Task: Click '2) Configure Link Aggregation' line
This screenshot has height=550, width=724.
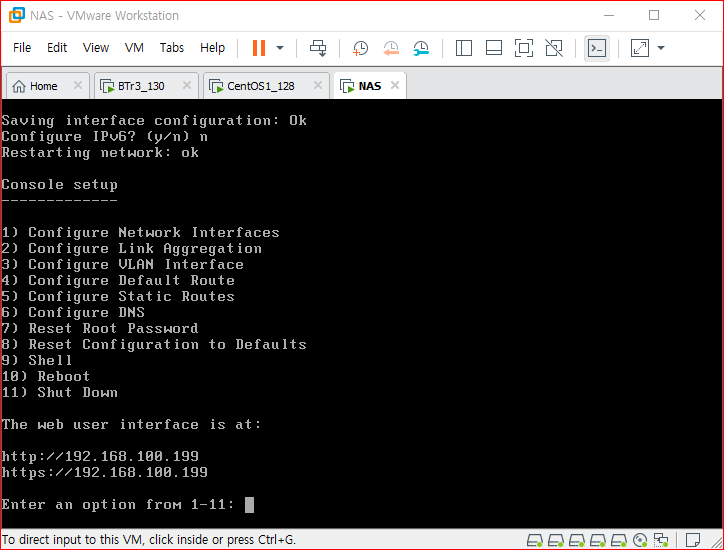Action: click(132, 248)
